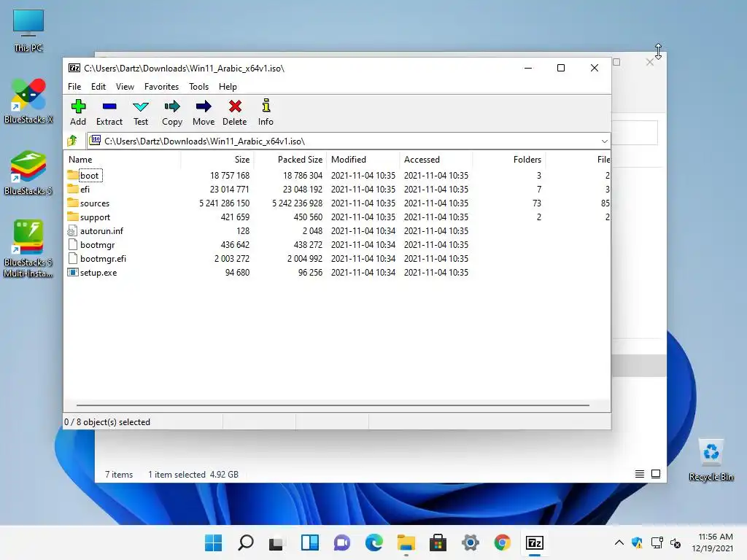747x560 pixels.
Task: Open Windows Start menu
Action: pyautogui.click(x=214, y=542)
